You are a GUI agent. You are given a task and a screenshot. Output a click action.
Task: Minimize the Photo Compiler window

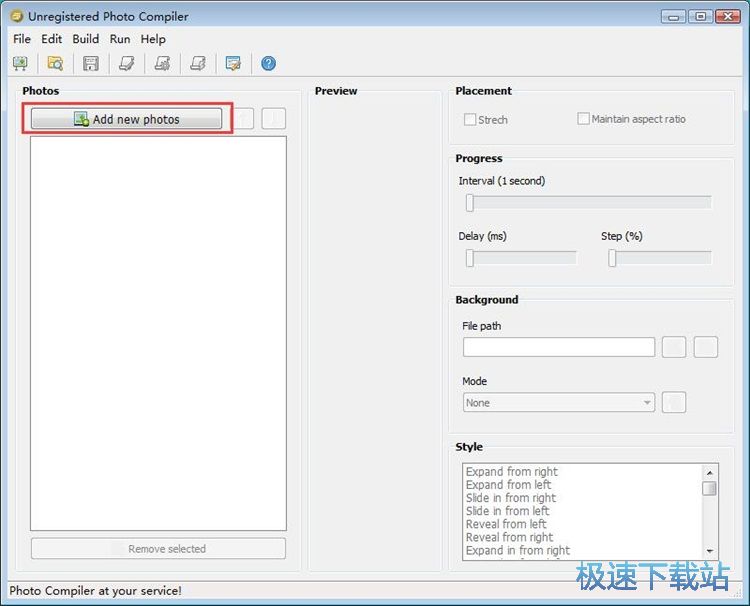point(674,16)
